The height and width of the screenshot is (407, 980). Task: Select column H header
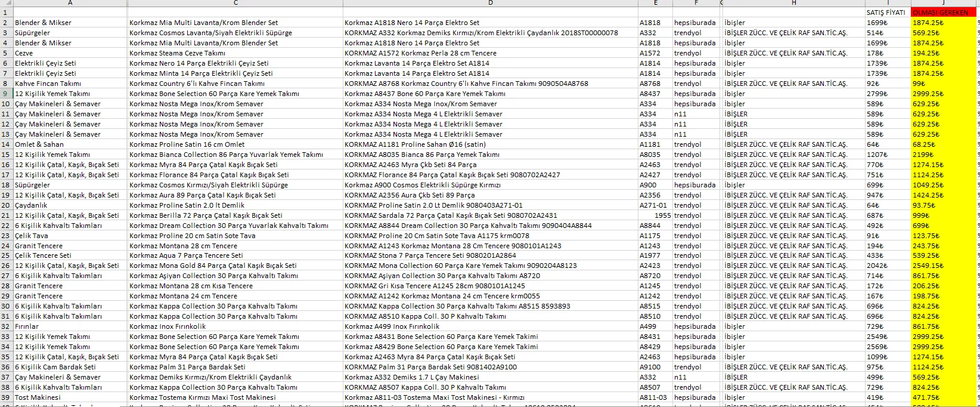click(794, 3)
